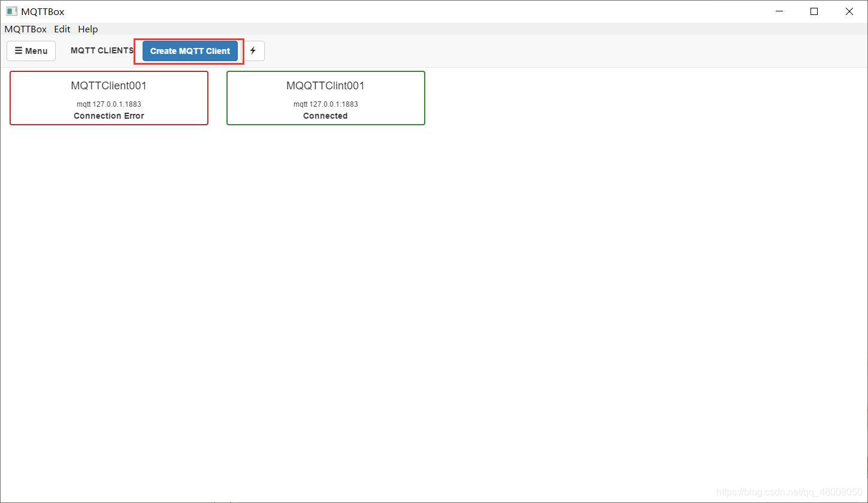Click the 'Connection Error' status text
The width and height of the screenshot is (868, 503).
pos(109,116)
